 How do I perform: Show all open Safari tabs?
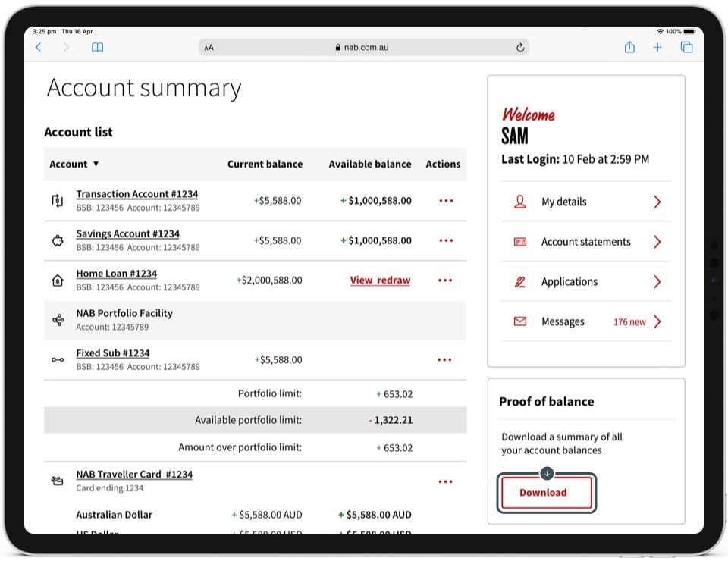pyautogui.click(x=686, y=47)
